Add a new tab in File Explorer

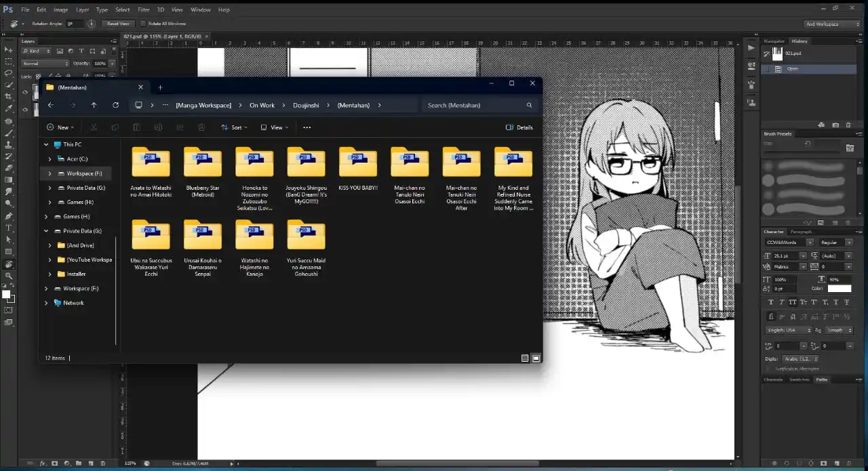[x=160, y=87]
